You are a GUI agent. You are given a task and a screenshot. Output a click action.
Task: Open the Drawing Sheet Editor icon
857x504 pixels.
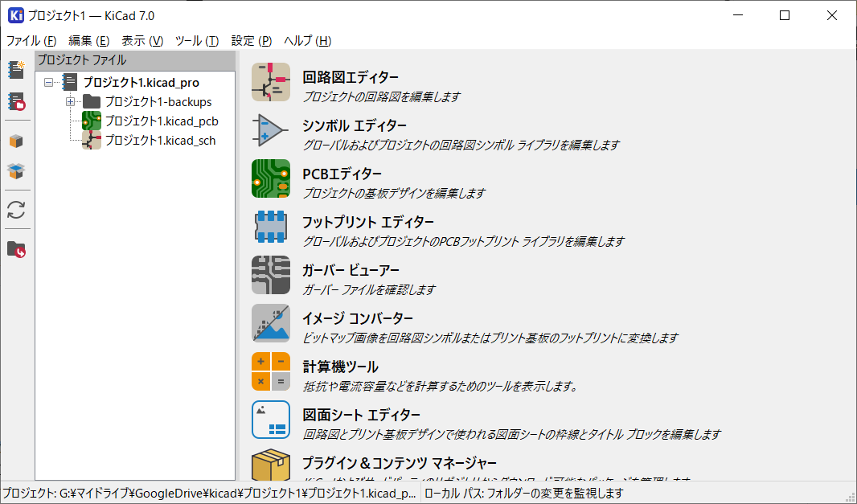point(271,420)
